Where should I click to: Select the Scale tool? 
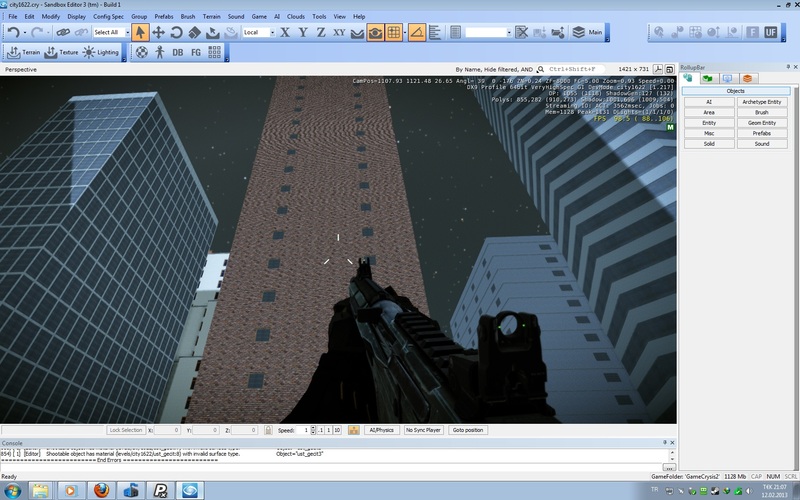[x=194, y=33]
